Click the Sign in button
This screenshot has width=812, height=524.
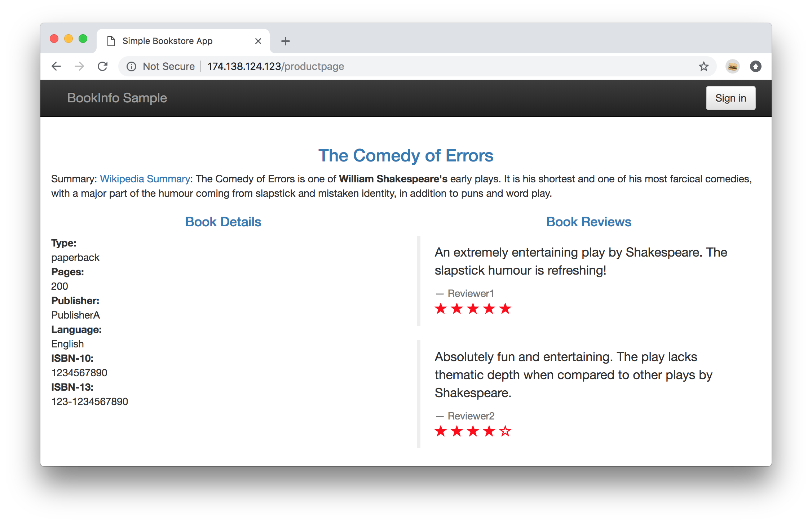tap(731, 98)
